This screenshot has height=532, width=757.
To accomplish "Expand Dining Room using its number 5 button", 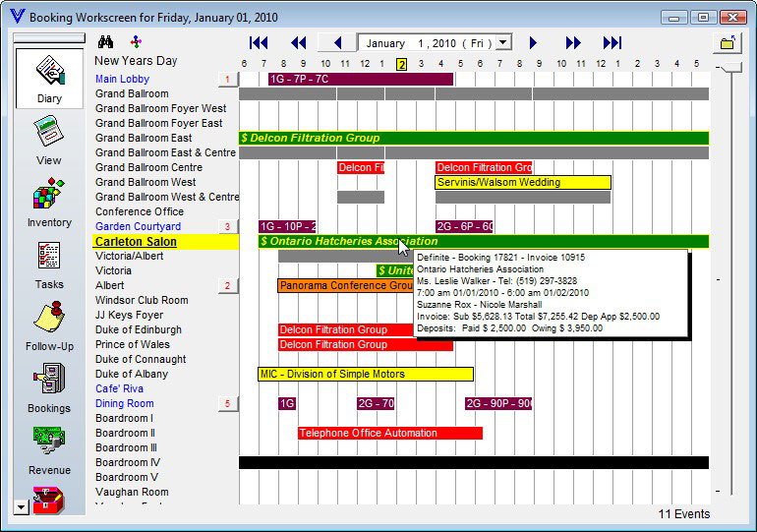I will tap(227, 404).
